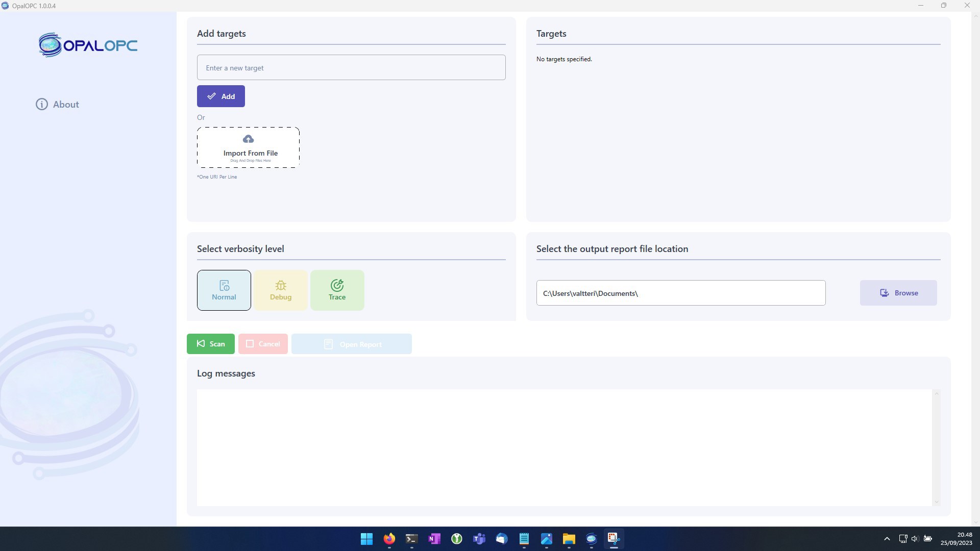Open Windows Terminal from taskbar
Viewport: 980px width, 551px height.
[x=411, y=539]
